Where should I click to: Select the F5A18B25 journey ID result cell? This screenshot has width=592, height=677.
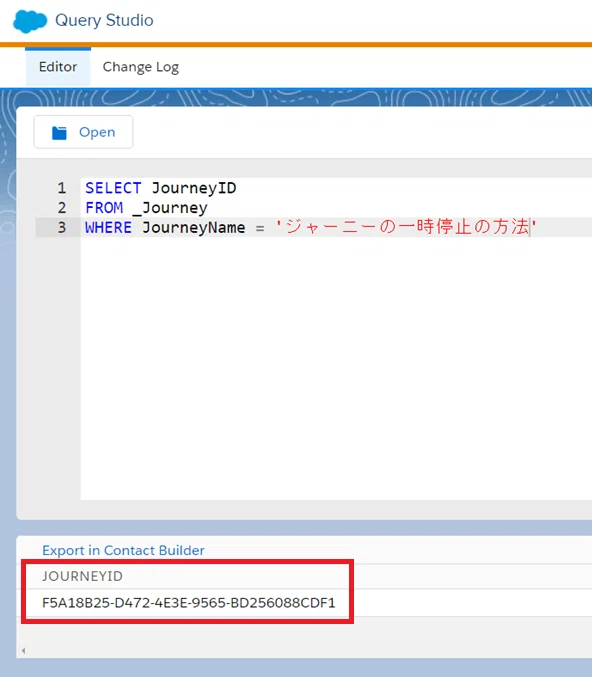[189, 603]
